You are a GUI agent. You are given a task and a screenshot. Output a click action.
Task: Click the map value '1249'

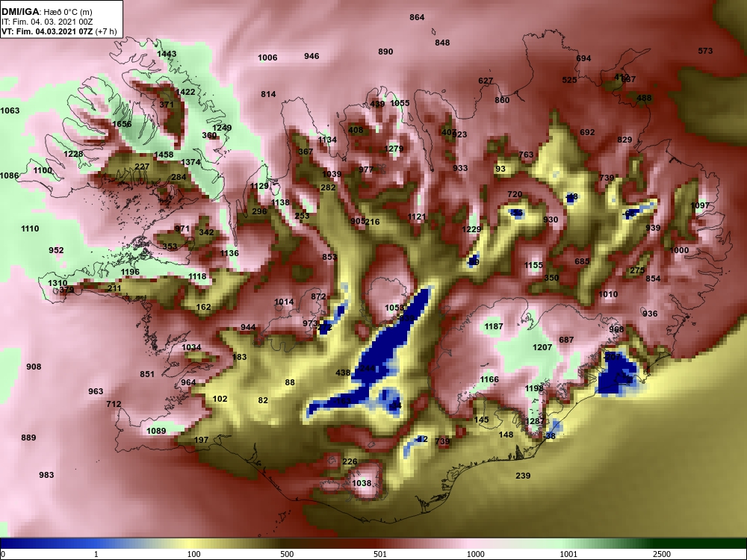222,128
